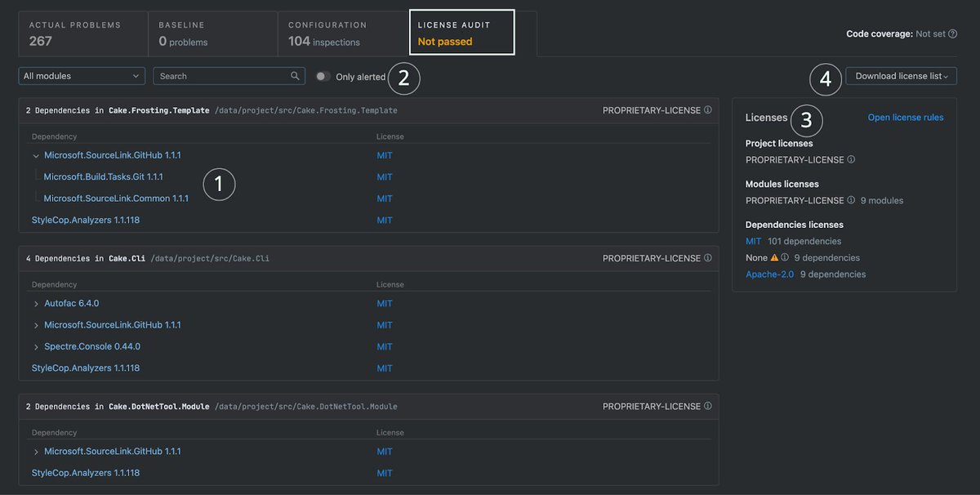
Task: Open the Spectre.Console 0.44.0 name link
Action: [92, 346]
